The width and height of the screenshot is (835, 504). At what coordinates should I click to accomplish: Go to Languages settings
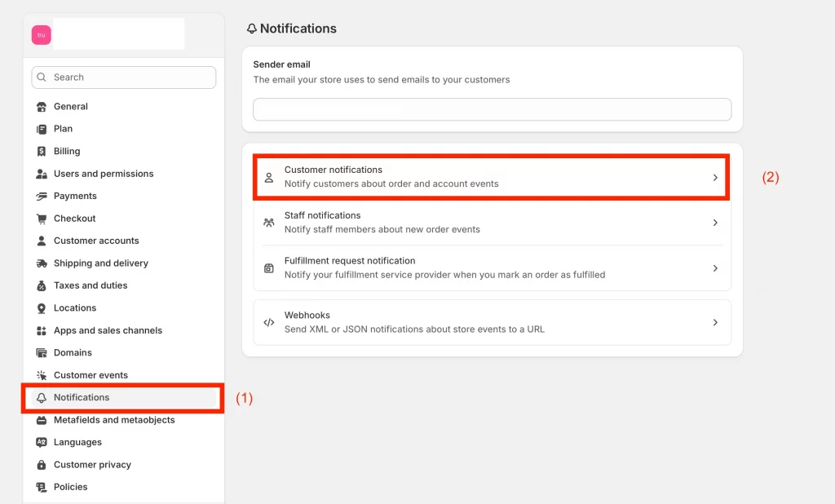124,442
